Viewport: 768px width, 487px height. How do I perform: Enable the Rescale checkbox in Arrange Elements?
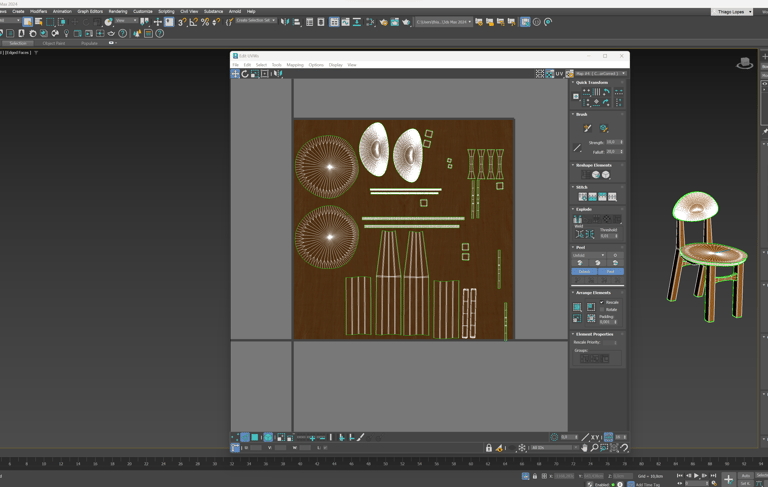coord(602,302)
